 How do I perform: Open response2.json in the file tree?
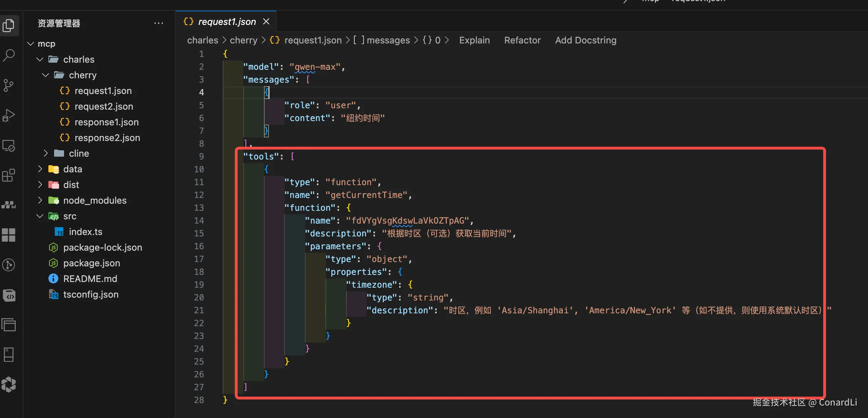click(107, 138)
